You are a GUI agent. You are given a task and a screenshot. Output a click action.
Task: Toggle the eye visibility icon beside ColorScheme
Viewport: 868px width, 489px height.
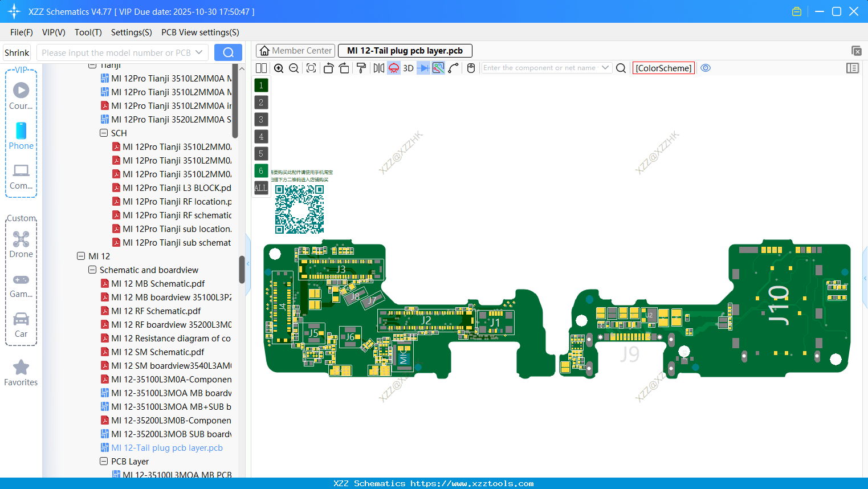click(706, 68)
